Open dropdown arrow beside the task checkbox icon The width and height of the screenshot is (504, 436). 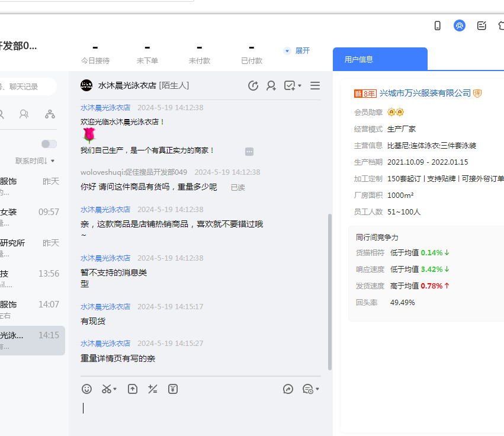point(300,86)
